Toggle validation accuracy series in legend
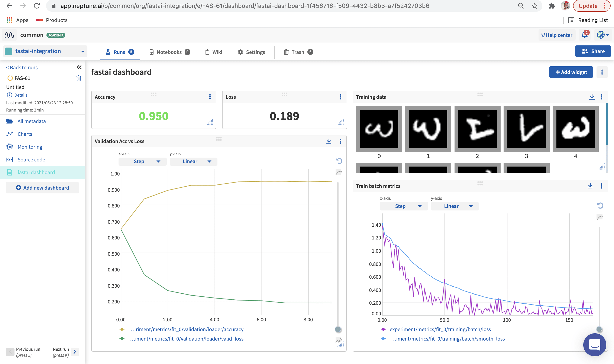 pos(181,329)
